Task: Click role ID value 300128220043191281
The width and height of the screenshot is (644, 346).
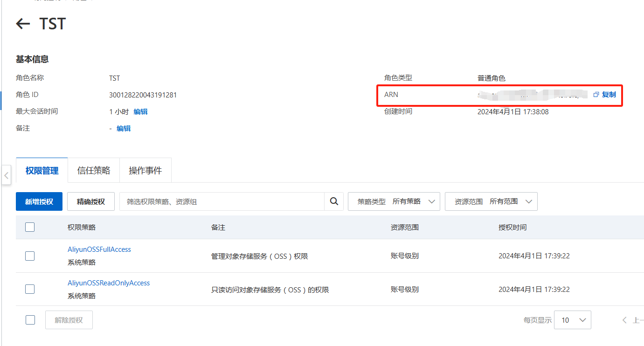Action: coord(143,95)
